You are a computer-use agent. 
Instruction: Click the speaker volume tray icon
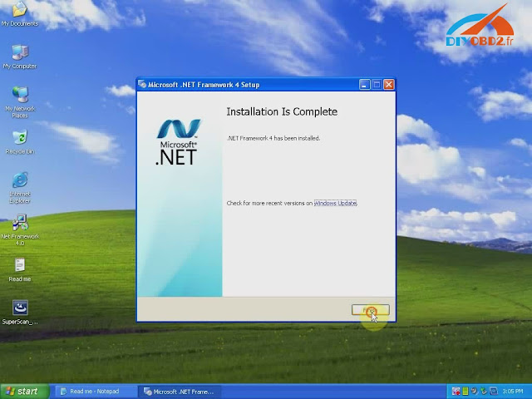coord(474,392)
